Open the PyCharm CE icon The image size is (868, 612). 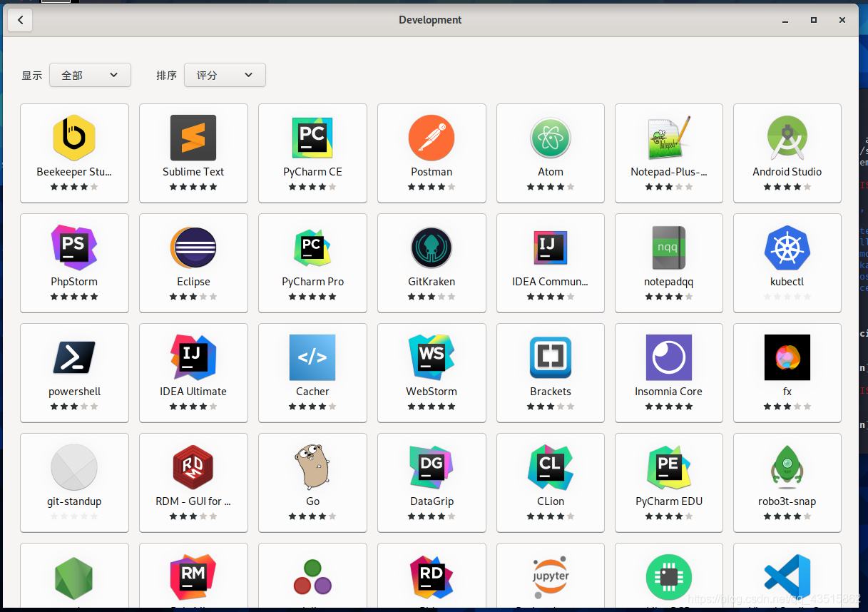[312, 138]
